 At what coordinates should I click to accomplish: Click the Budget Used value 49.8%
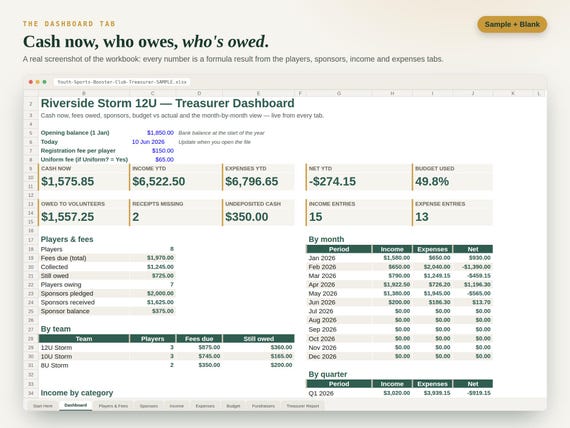point(432,181)
